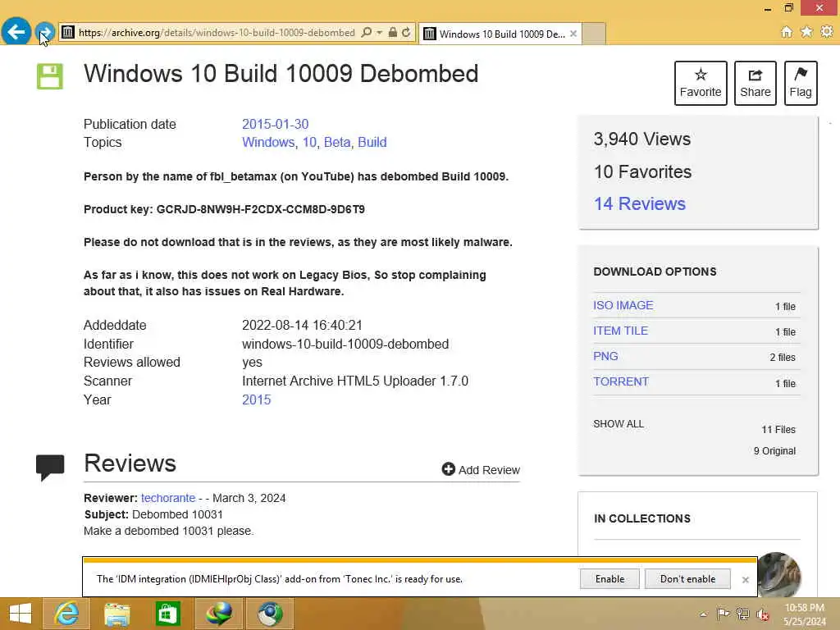
Task: Click the archive.org address bar URL field
Action: pos(217,33)
